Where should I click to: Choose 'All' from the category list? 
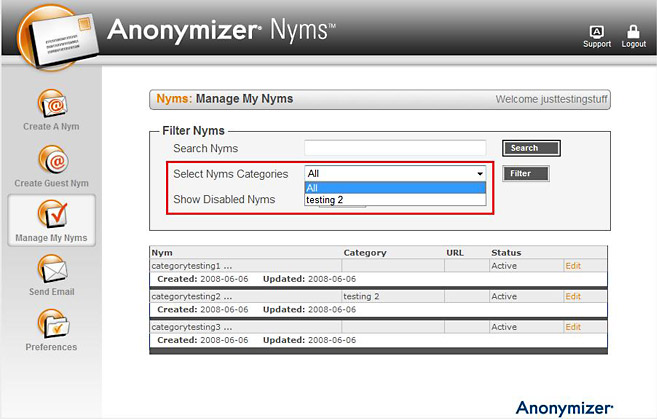(x=394, y=188)
